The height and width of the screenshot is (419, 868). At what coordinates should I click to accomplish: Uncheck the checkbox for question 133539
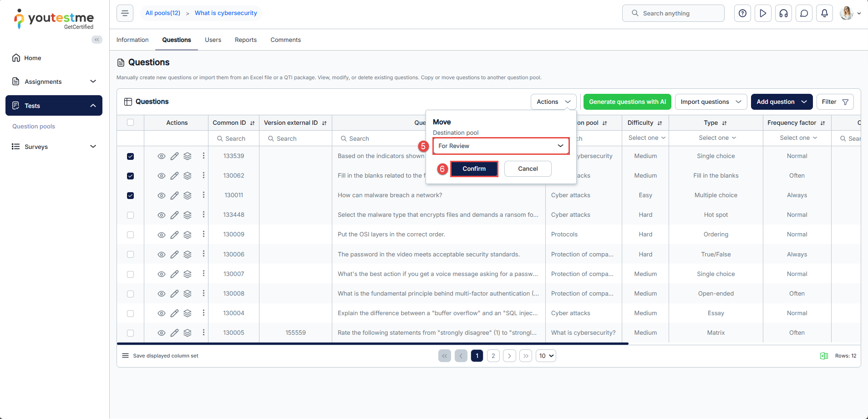click(131, 156)
